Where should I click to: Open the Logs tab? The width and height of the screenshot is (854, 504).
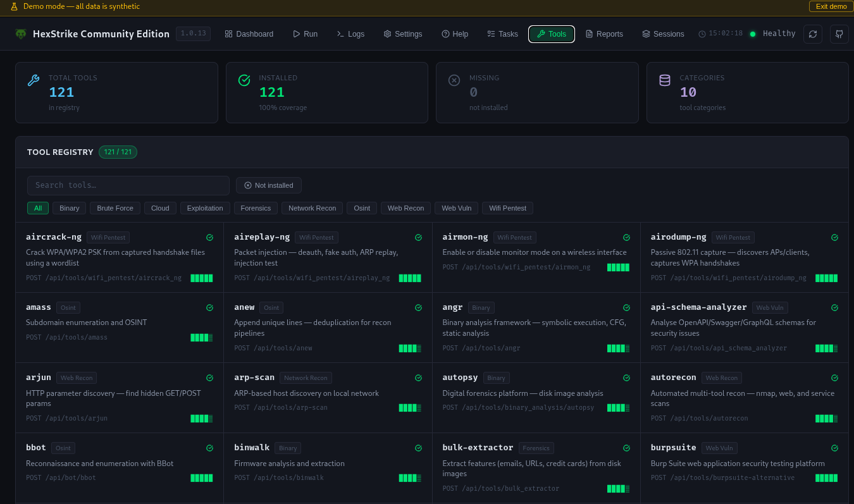point(350,34)
